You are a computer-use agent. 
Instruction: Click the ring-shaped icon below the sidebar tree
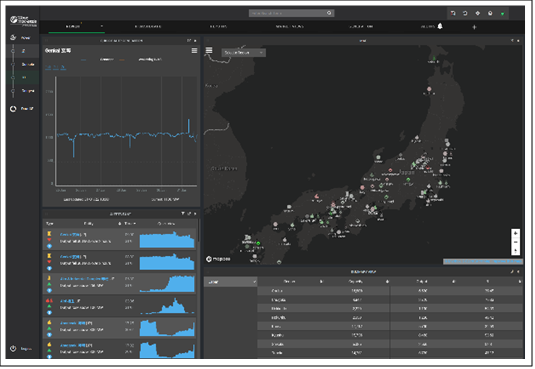click(x=13, y=109)
